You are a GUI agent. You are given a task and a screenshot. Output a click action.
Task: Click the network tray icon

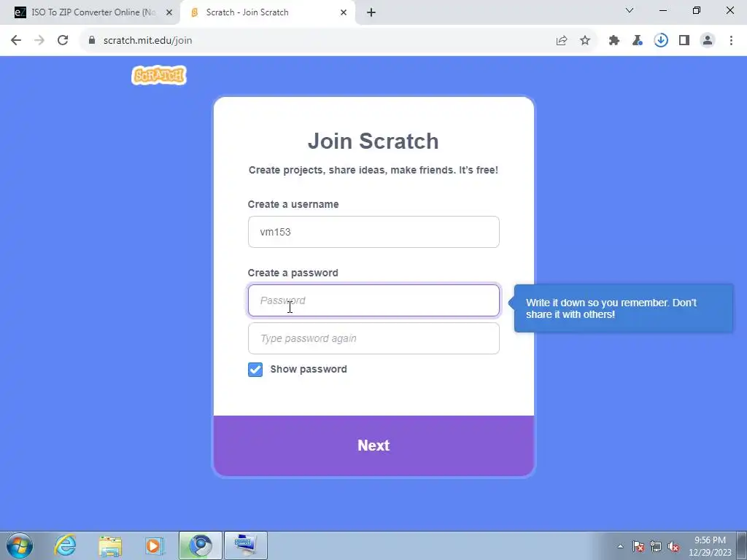click(x=656, y=546)
